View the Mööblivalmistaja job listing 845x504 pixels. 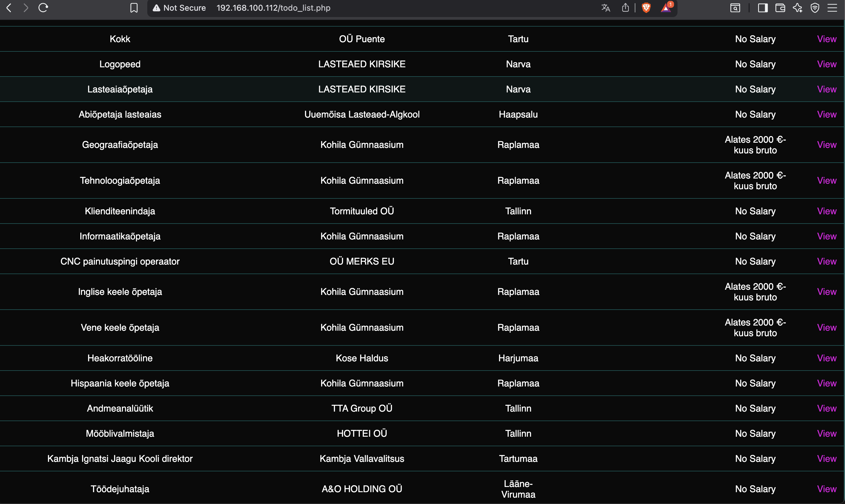[x=827, y=434]
